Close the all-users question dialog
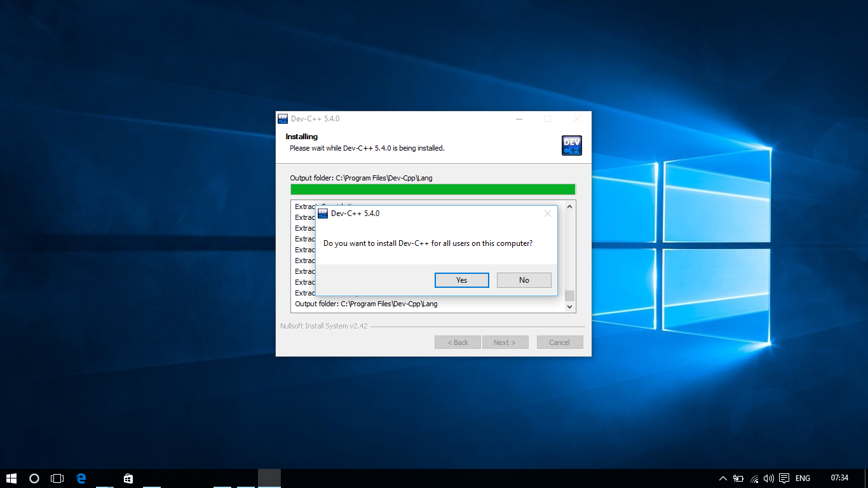This screenshot has width=868, height=488. [x=548, y=213]
